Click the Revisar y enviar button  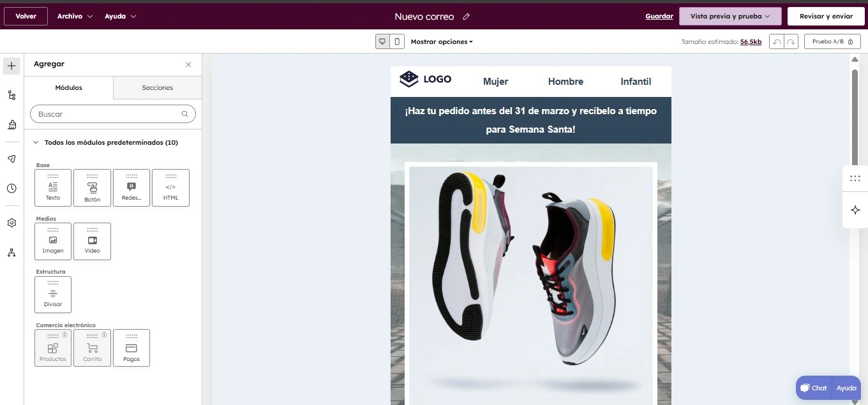(826, 16)
